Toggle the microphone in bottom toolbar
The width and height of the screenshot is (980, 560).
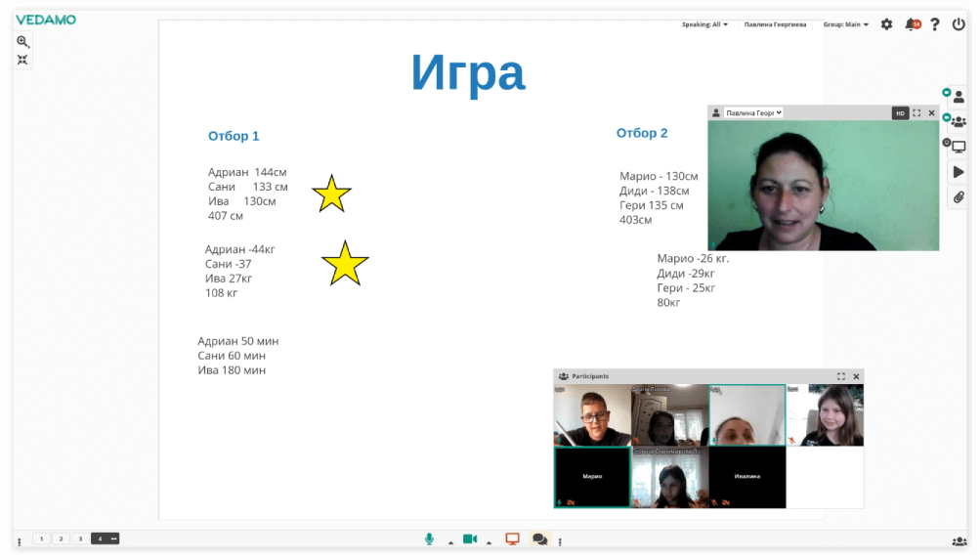pos(429,538)
